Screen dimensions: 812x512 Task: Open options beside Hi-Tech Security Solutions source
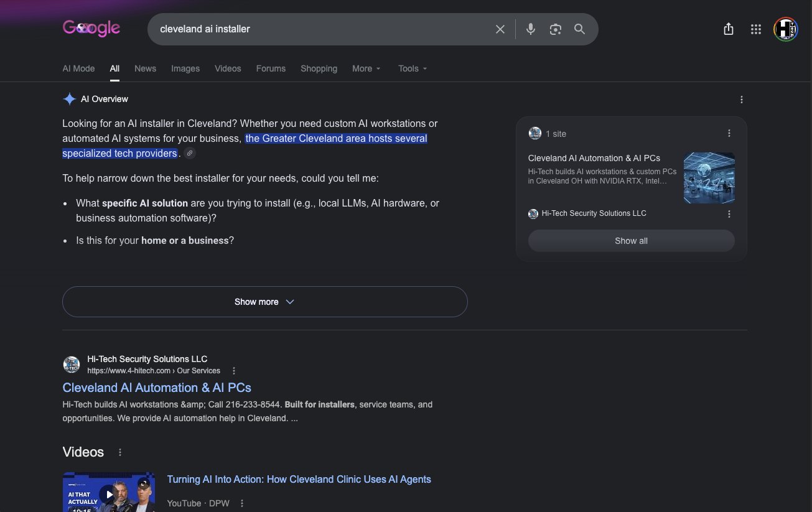pyautogui.click(x=729, y=214)
